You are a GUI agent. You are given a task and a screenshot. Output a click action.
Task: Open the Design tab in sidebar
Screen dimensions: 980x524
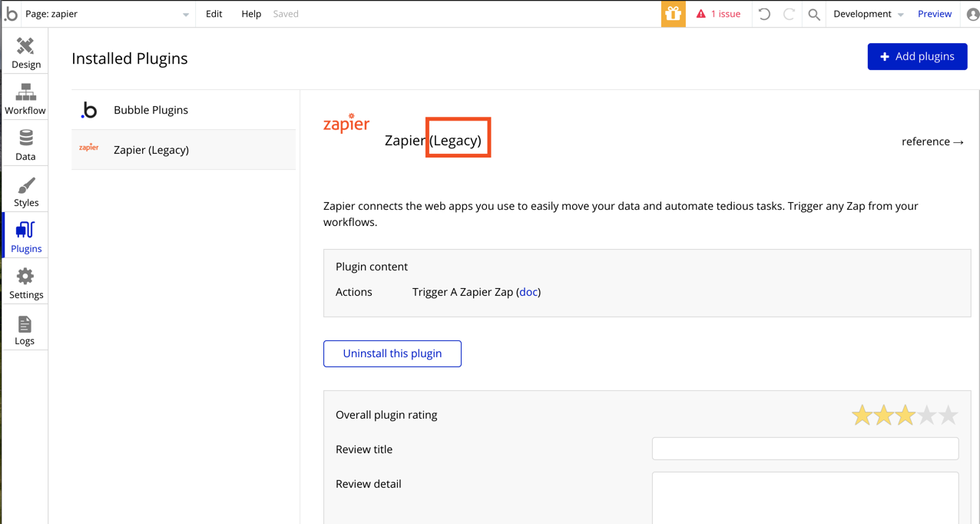tap(25, 52)
